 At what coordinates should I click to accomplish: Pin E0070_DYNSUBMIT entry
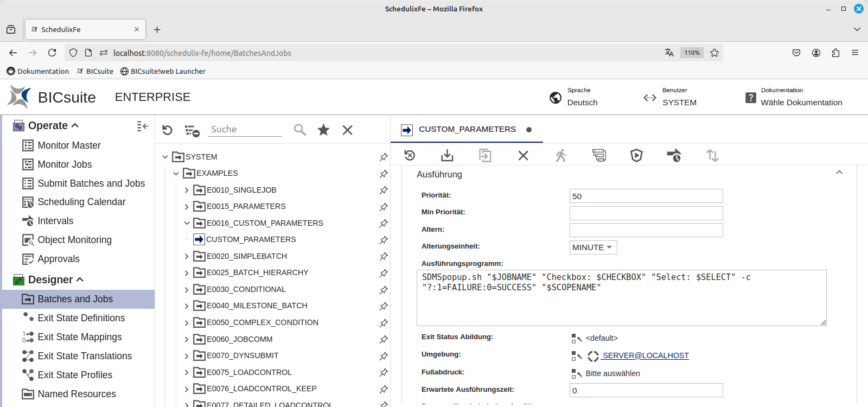coord(384,356)
